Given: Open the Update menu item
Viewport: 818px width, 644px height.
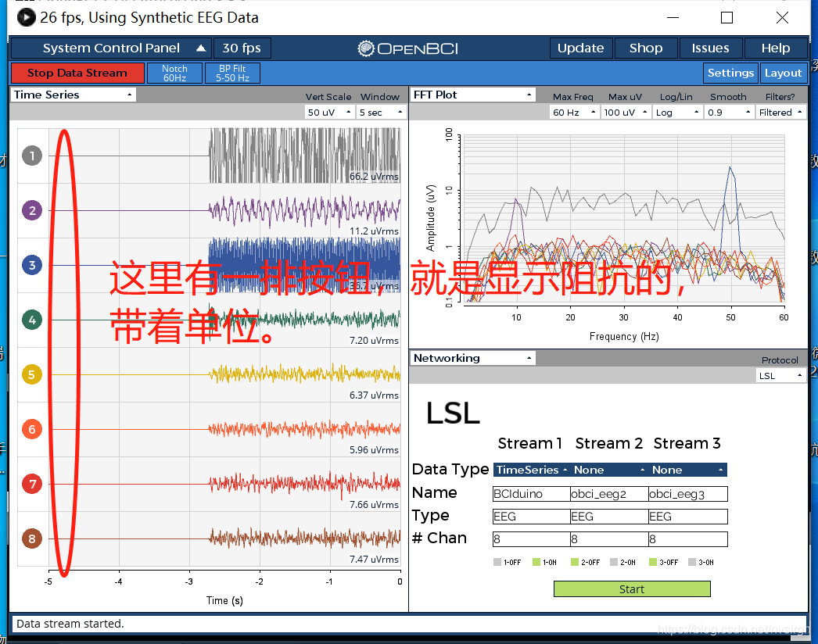Looking at the screenshot, I should tap(580, 48).
